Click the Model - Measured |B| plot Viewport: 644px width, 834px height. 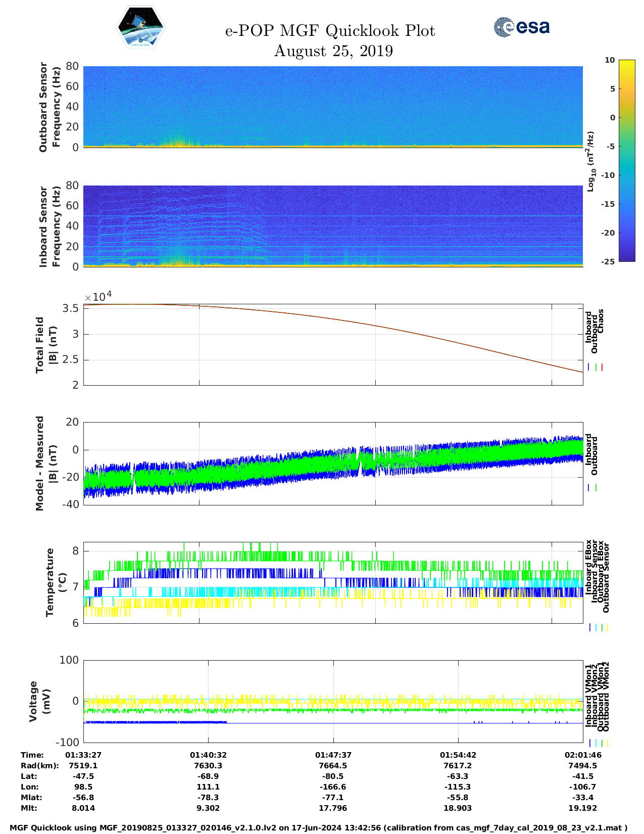click(333, 462)
